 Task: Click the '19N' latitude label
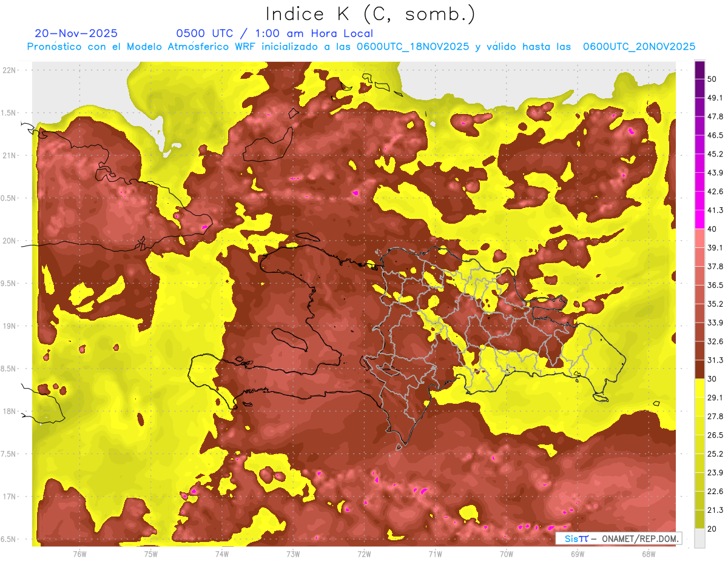(x=10, y=326)
